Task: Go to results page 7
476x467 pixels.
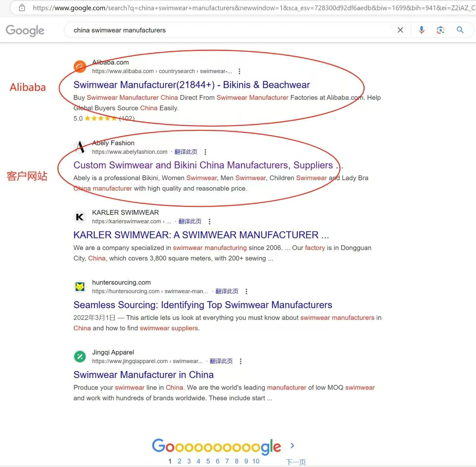Action: [x=227, y=461]
